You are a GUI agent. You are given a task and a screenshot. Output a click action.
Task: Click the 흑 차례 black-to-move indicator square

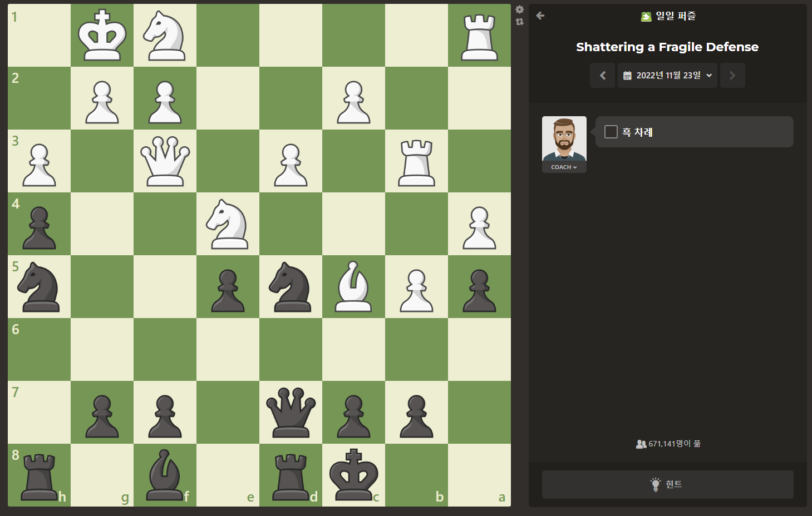[611, 132]
